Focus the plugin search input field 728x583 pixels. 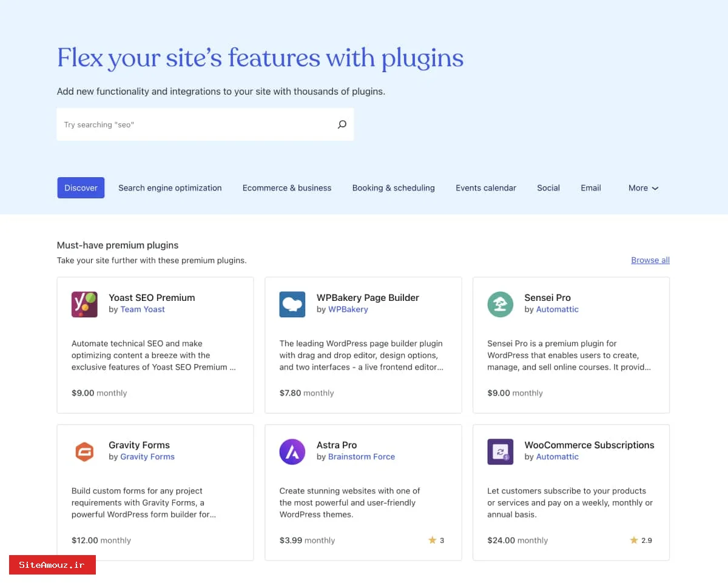[194, 124]
